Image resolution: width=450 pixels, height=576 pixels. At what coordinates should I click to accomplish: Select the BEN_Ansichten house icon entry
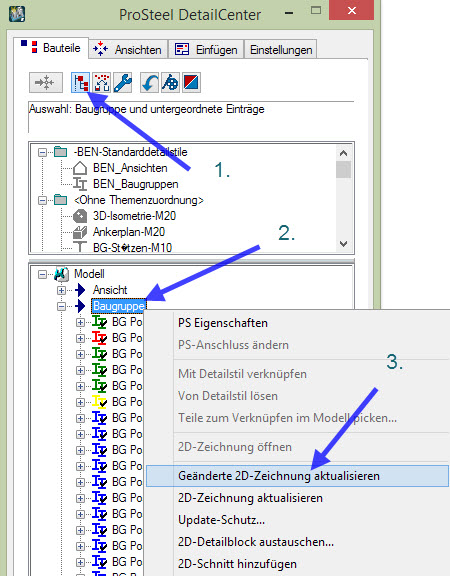click(x=130, y=168)
